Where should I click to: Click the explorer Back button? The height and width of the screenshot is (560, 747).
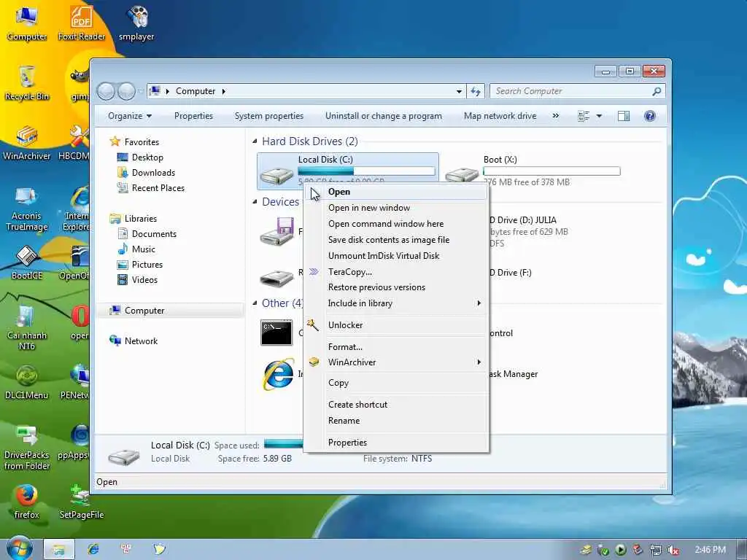tap(107, 91)
